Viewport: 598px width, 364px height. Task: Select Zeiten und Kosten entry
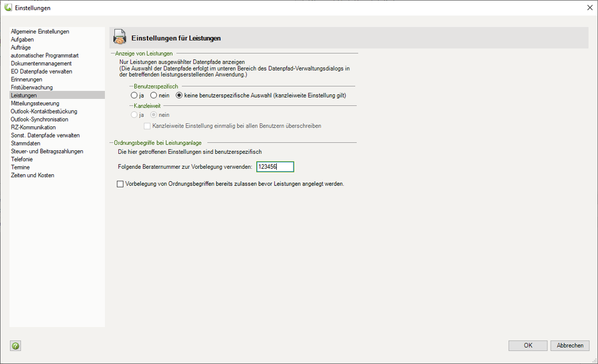[32, 175]
